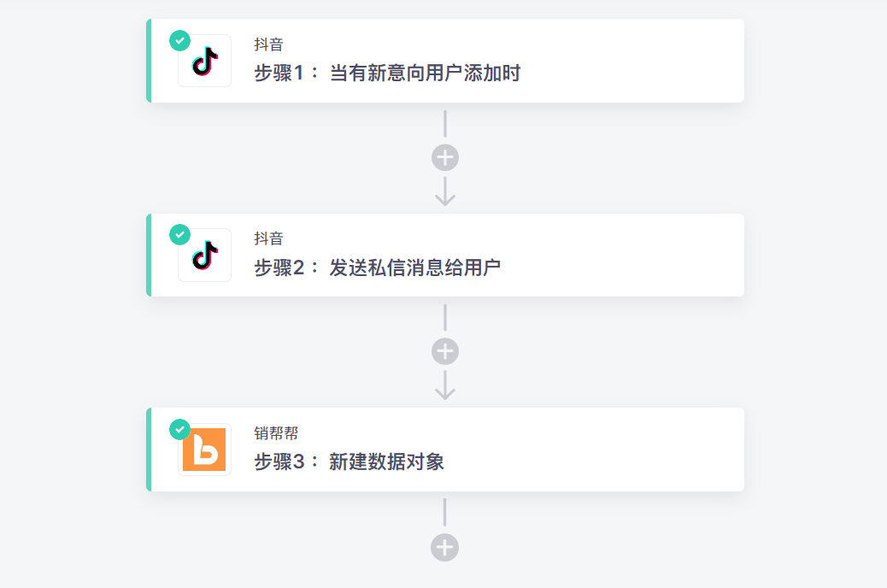Add a step after step 1

click(445, 158)
